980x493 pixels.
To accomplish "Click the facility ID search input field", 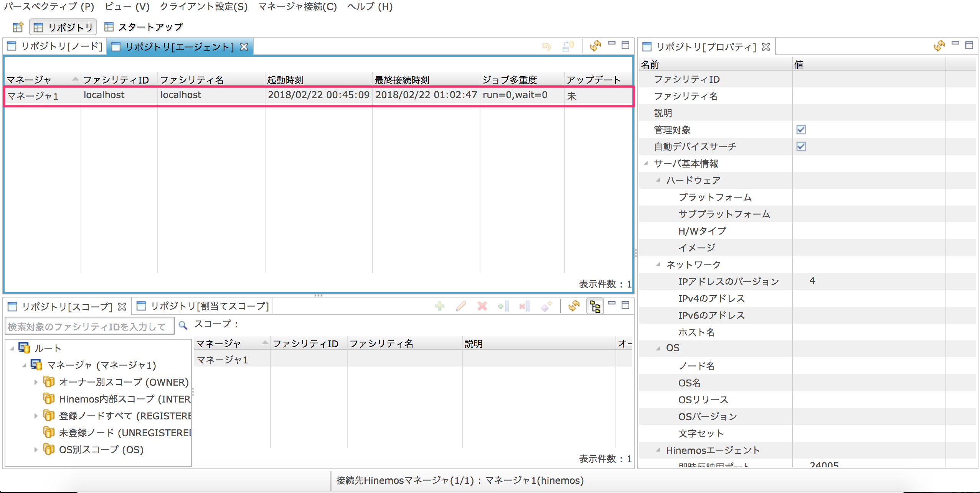I will click(x=90, y=326).
